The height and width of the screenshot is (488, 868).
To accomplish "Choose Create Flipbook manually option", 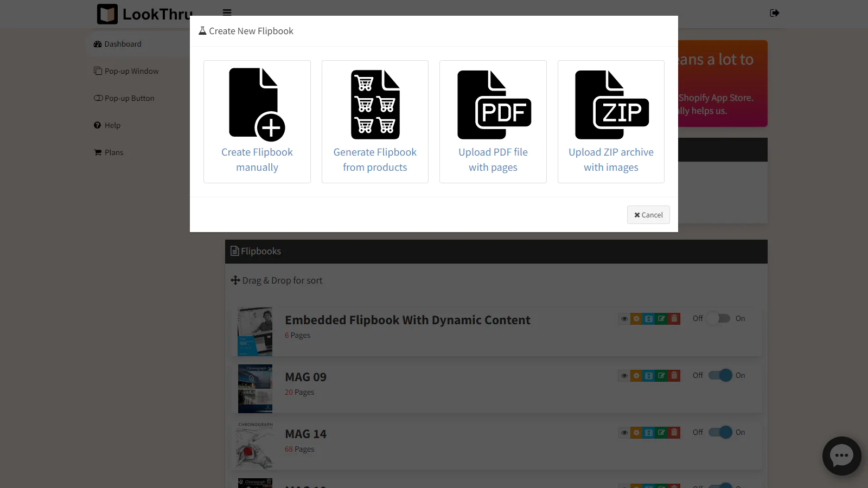I will point(257,121).
